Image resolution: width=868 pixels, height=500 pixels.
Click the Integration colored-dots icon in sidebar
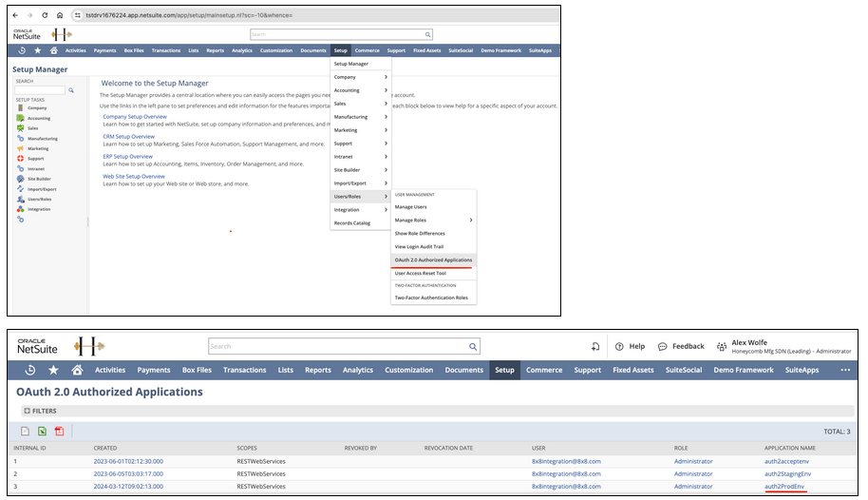[21, 209]
